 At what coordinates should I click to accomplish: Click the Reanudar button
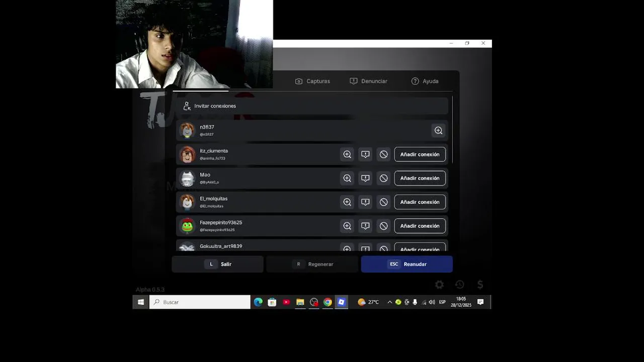coord(407,264)
